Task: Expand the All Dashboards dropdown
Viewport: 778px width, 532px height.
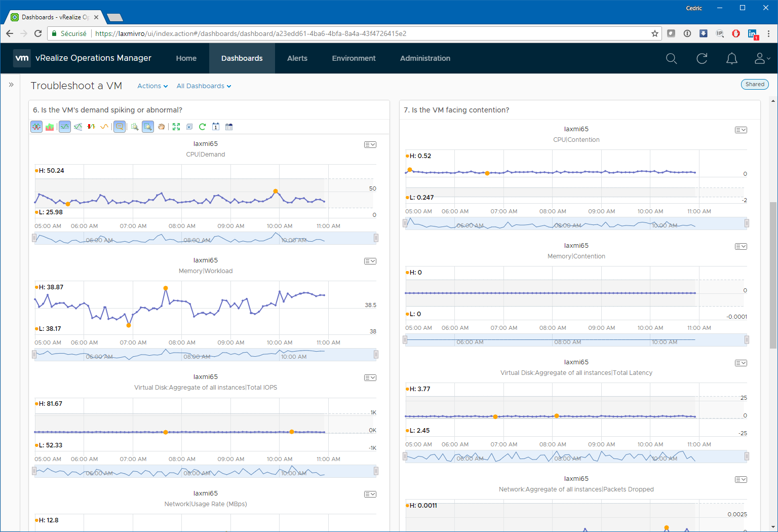Action: (204, 86)
